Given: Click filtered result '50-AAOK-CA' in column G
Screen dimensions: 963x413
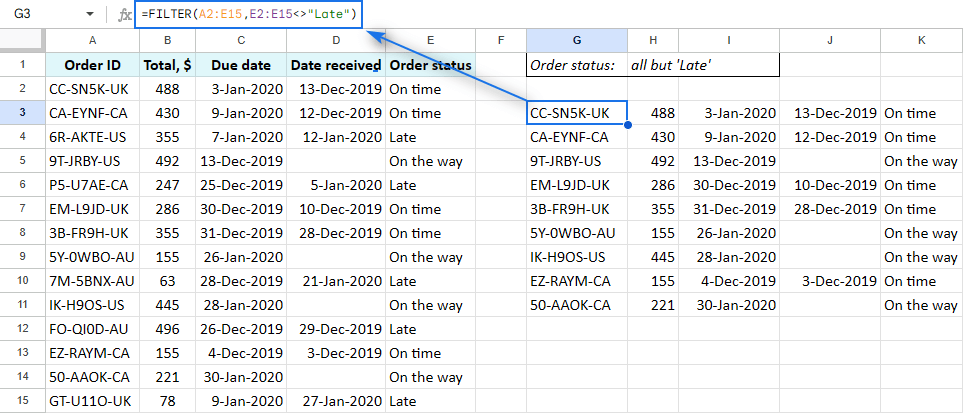Looking at the screenshot, I should pyautogui.click(x=577, y=305).
